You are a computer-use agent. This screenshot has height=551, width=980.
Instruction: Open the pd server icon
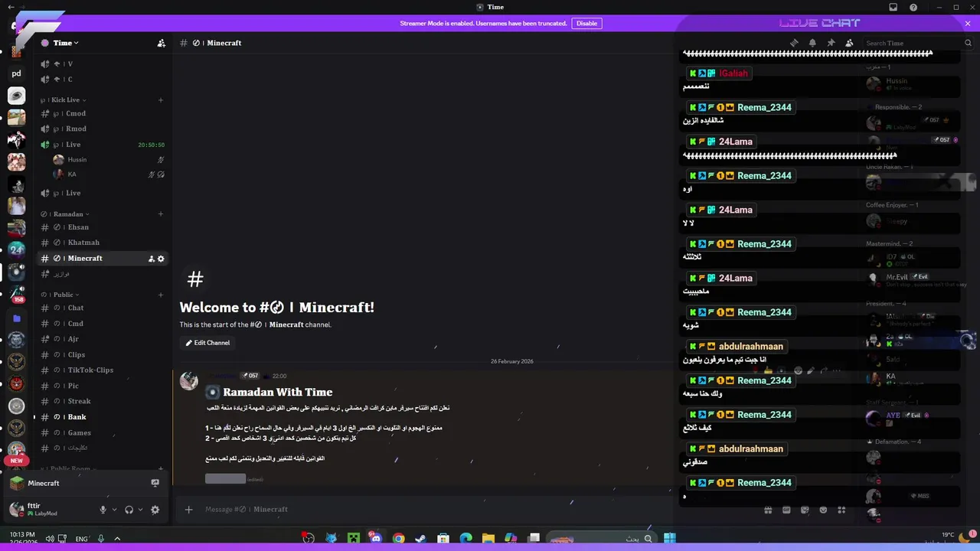pos(16,74)
